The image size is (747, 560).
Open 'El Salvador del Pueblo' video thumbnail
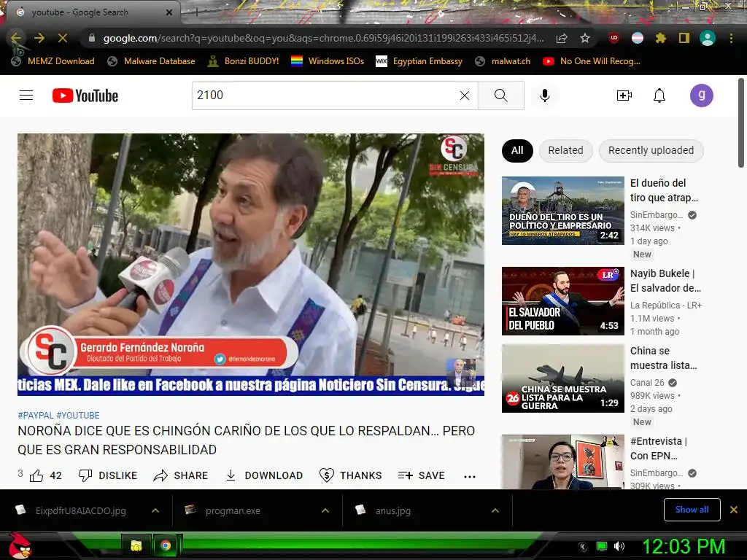(x=562, y=301)
